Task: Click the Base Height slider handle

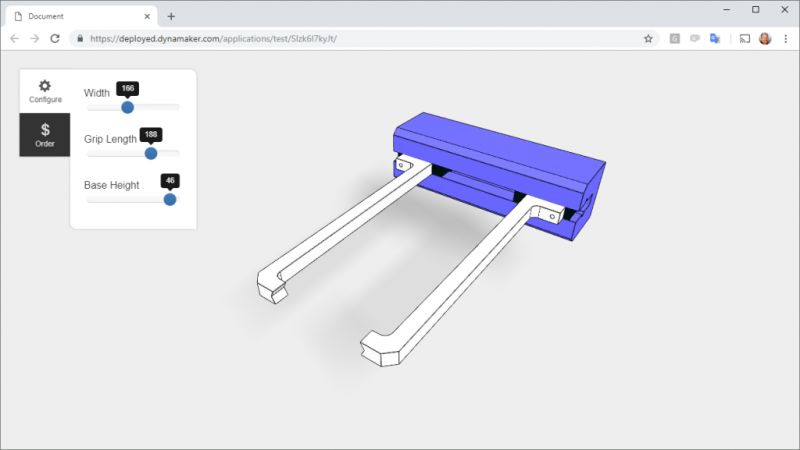Action: (170, 199)
